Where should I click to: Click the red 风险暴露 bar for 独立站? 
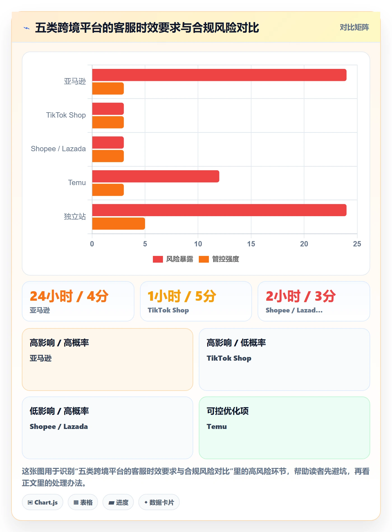(x=219, y=210)
